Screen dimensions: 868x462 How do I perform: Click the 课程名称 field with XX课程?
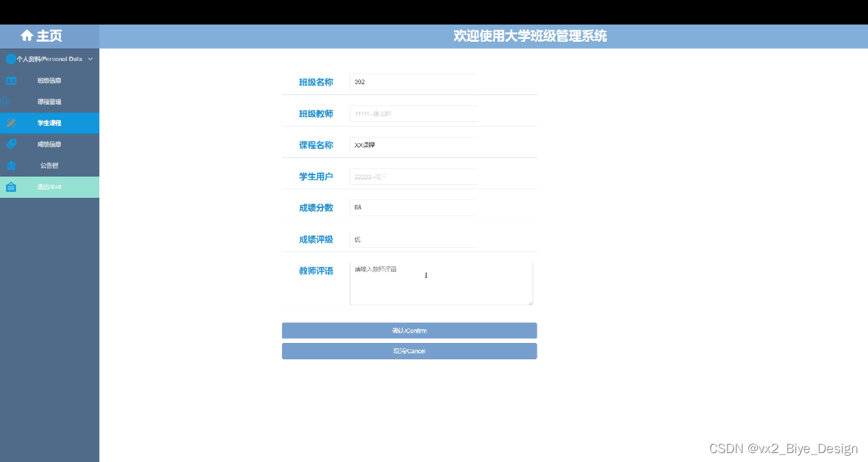click(x=413, y=145)
